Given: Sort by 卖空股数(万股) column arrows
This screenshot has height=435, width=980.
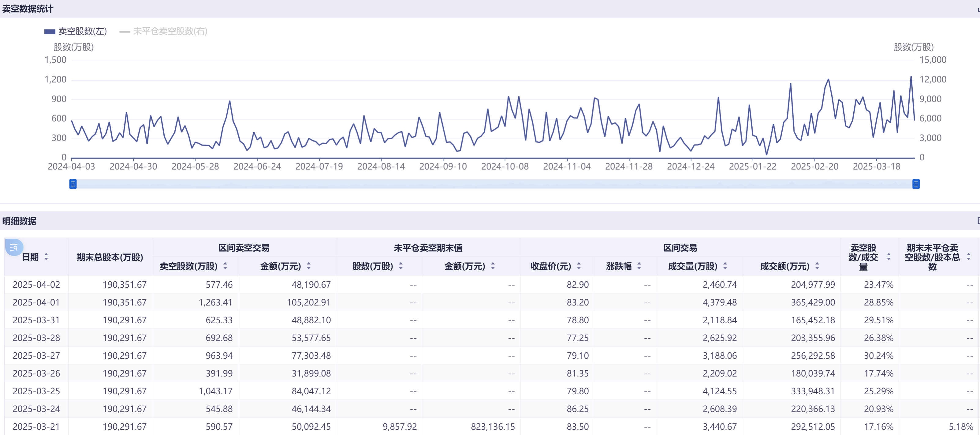Looking at the screenshot, I should 225,266.
